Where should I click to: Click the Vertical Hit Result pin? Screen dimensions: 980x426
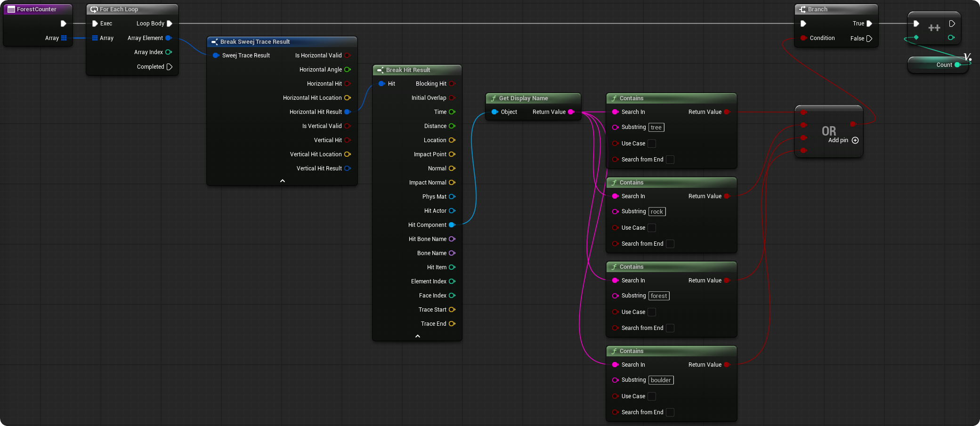348,169
